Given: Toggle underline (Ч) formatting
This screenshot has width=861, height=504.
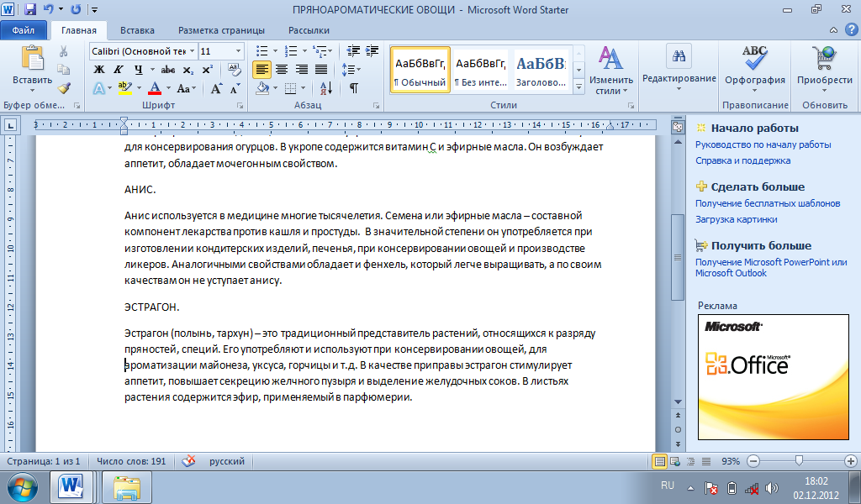Looking at the screenshot, I should [x=139, y=70].
